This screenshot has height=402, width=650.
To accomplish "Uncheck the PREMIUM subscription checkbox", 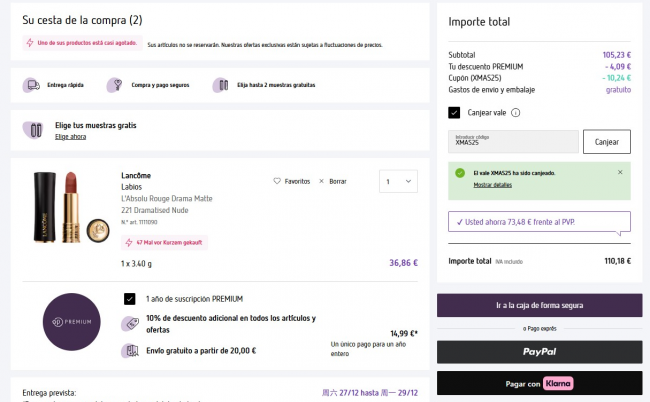I will tap(130, 298).
